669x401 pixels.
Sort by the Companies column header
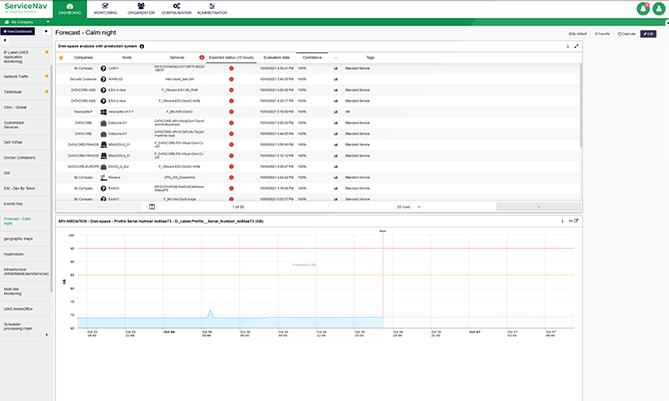pos(83,58)
